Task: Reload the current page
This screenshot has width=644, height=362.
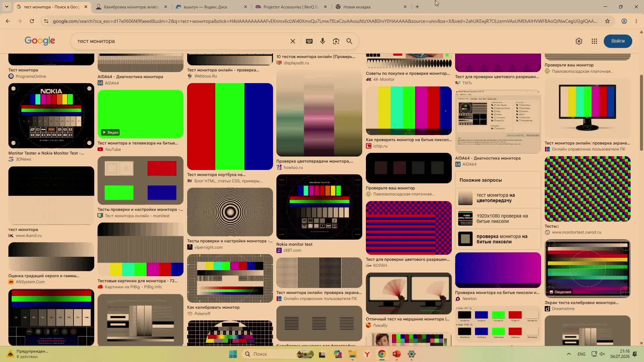Action: click(32, 21)
